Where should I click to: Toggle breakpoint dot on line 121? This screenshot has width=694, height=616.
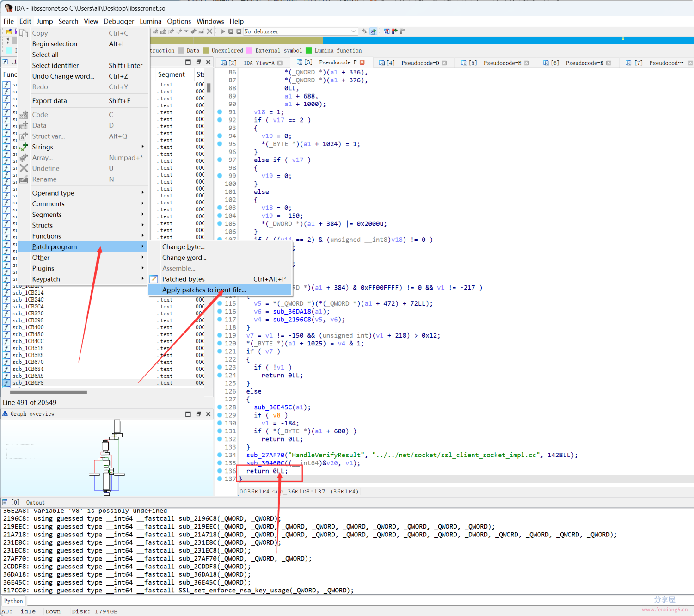pos(220,351)
